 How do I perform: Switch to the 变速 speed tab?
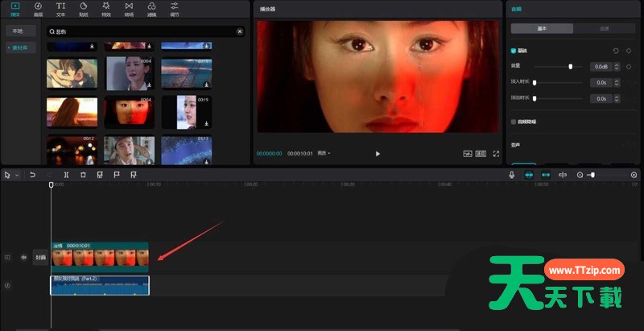point(605,28)
